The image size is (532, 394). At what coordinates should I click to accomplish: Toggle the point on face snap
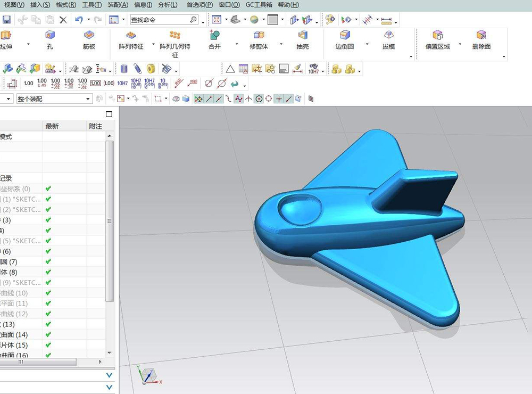tap(298, 99)
